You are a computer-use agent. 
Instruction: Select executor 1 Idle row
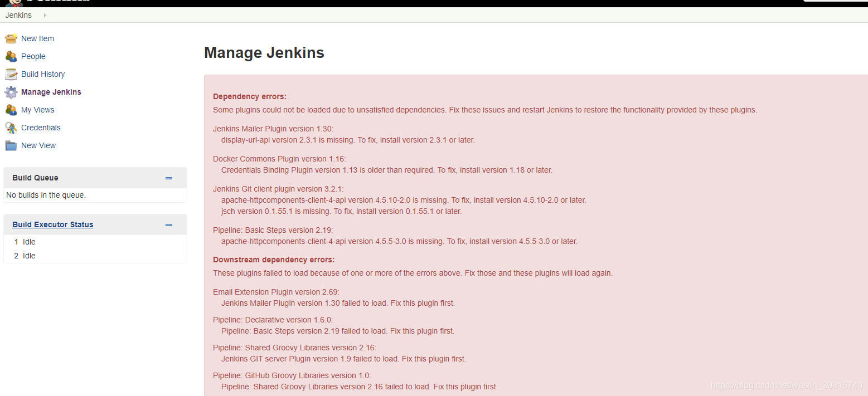[95, 242]
